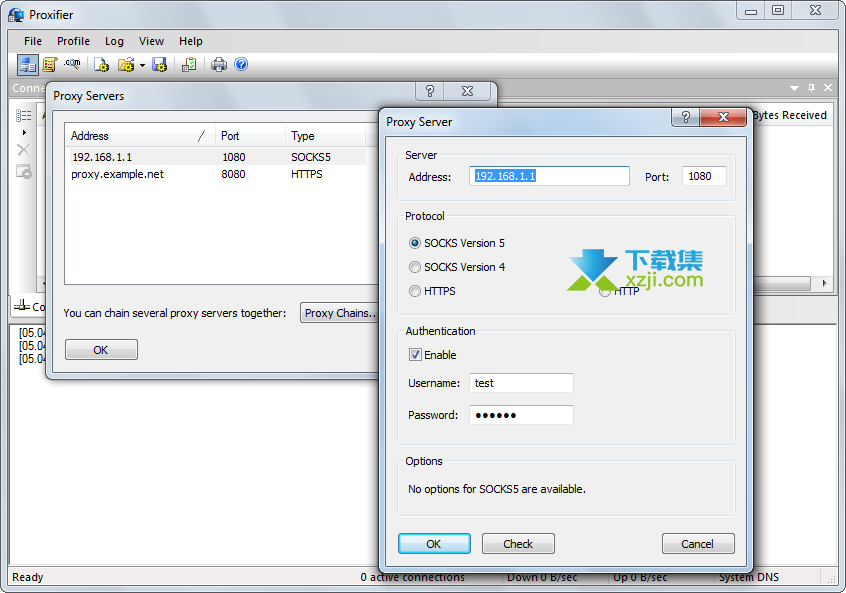Click the Ready status bar text
846x593 pixels.
pyautogui.click(x=28, y=577)
